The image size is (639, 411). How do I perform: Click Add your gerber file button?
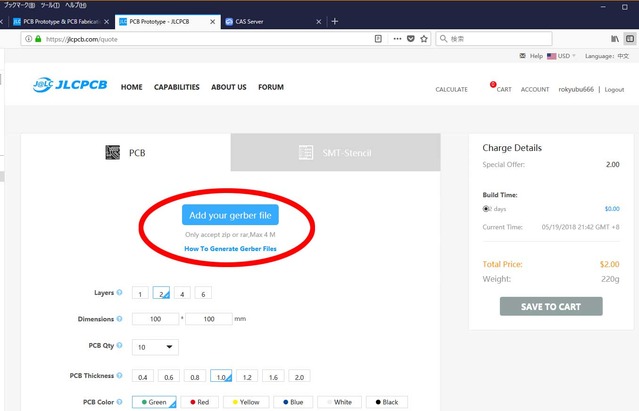coord(230,215)
